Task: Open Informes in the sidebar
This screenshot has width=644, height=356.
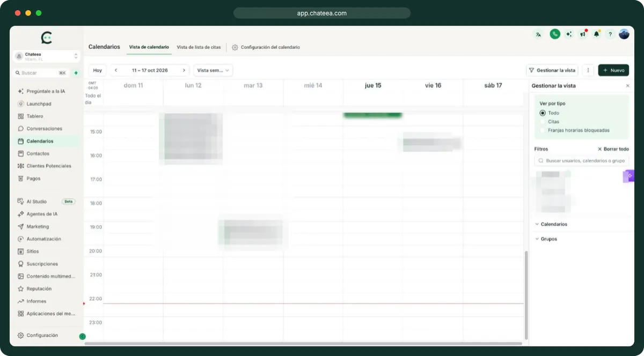Action: 47,301
